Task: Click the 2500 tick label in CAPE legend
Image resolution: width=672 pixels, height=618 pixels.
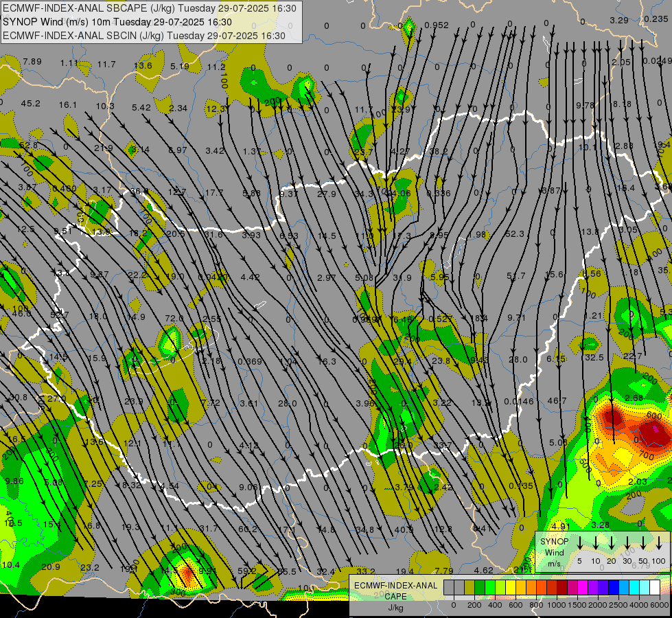Action: coord(618,605)
